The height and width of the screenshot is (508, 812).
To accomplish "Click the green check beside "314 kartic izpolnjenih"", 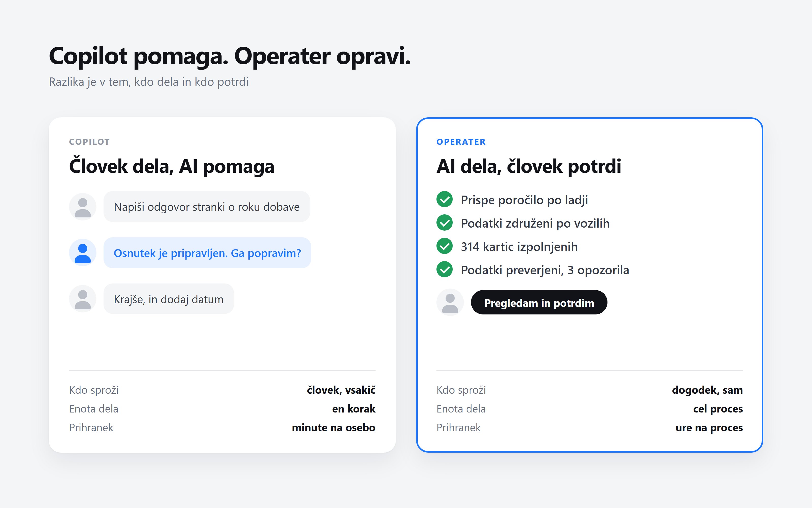I will tap(445, 246).
